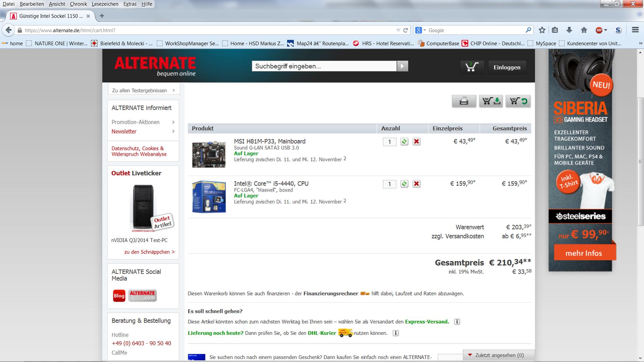The image size is (644, 362).
Task: Open the Extras menu
Action: 130,4
